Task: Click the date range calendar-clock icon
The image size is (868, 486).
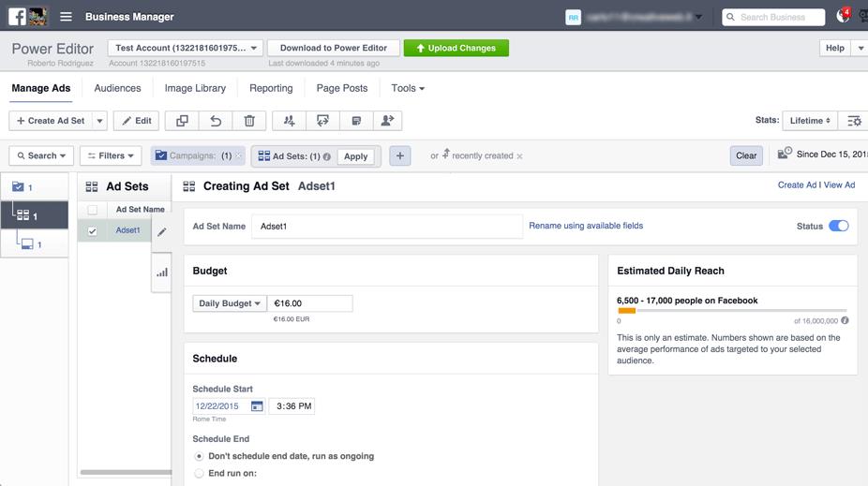Action: pos(785,154)
